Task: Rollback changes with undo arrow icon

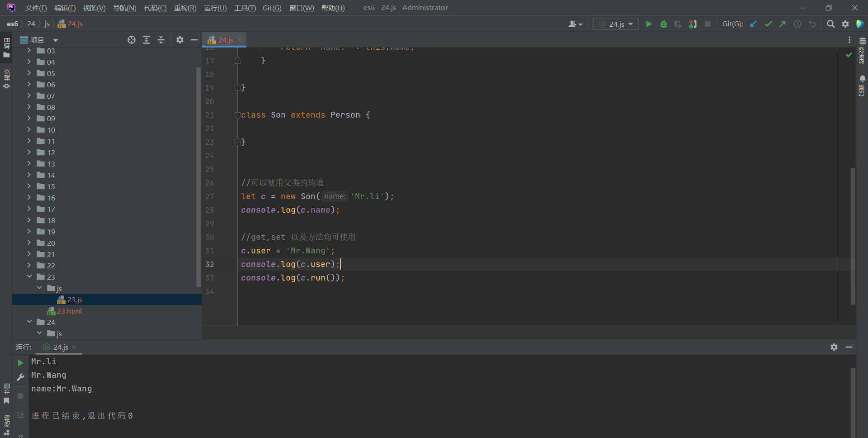Action: (812, 24)
